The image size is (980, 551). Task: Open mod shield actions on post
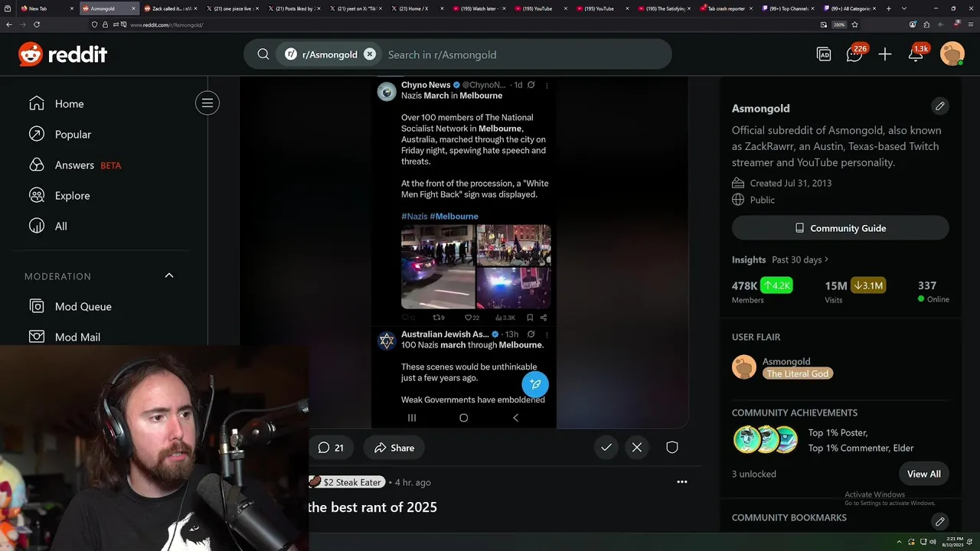point(672,448)
